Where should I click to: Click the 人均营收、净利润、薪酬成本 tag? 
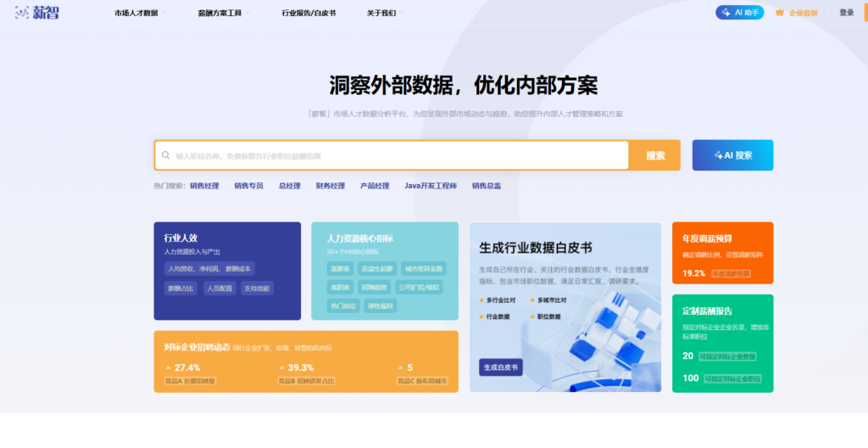pyautogui.click(x=209, y=268)
